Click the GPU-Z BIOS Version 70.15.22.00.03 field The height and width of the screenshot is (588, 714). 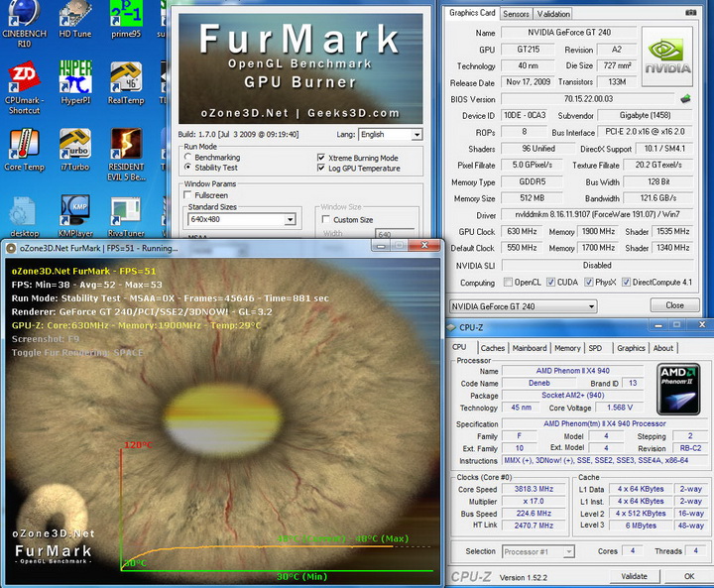[588, 99]
